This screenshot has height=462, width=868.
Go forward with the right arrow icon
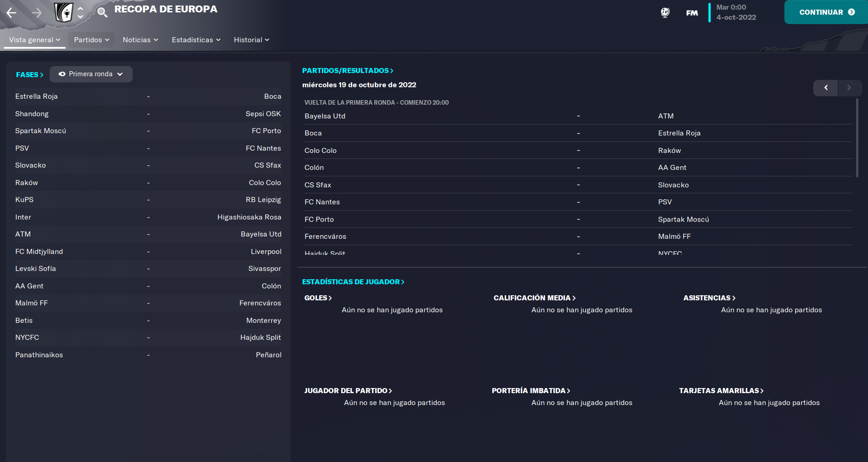37,12
